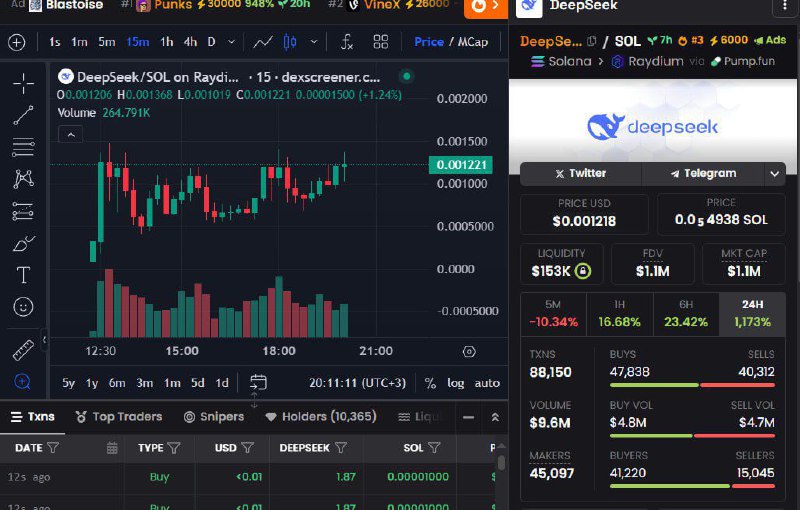Open the date filter calendar icon
The image size is (800, 510).
pyautogui.click(x=112, y=448)
